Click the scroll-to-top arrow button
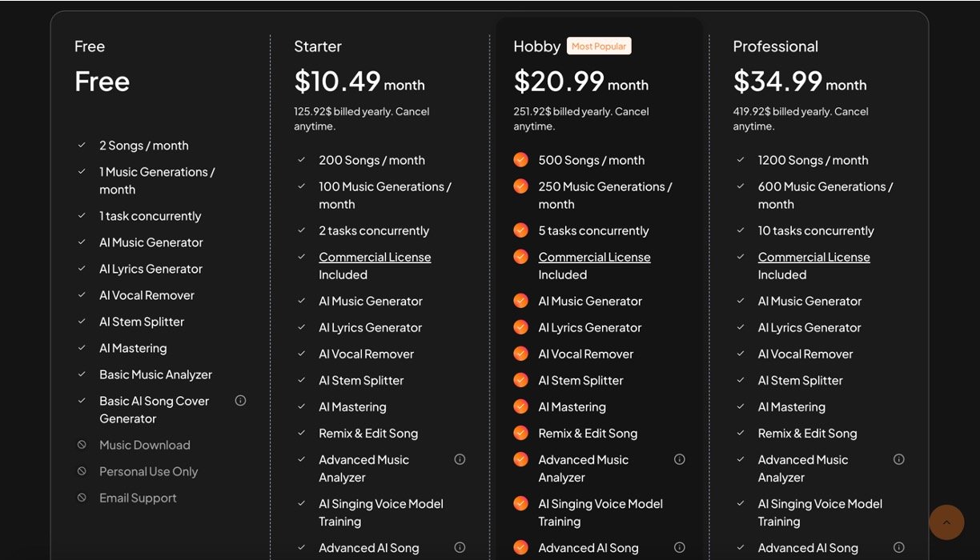 click(946, 522)
